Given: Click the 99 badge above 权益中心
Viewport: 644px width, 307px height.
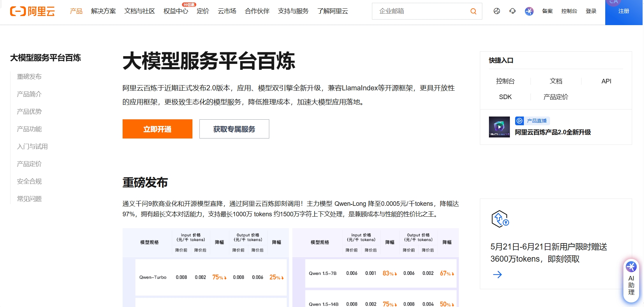Looking at the screenshot, I should (189, 5).
